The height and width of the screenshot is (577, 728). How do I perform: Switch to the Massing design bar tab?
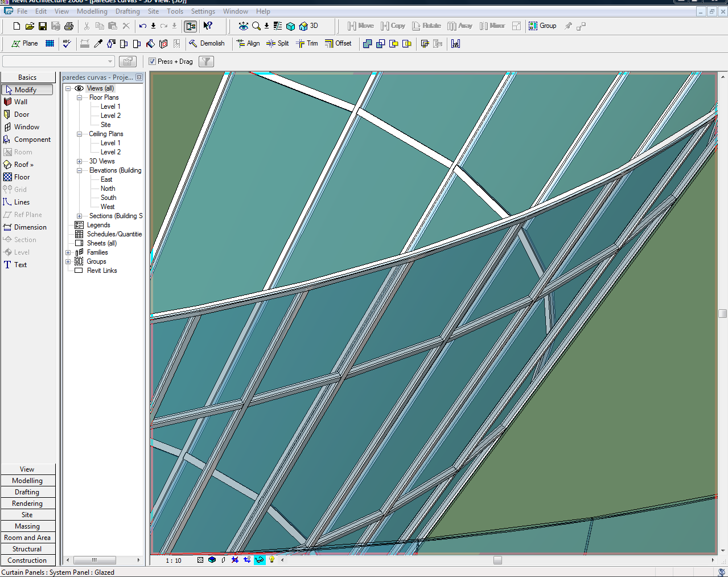coord(27,526)
